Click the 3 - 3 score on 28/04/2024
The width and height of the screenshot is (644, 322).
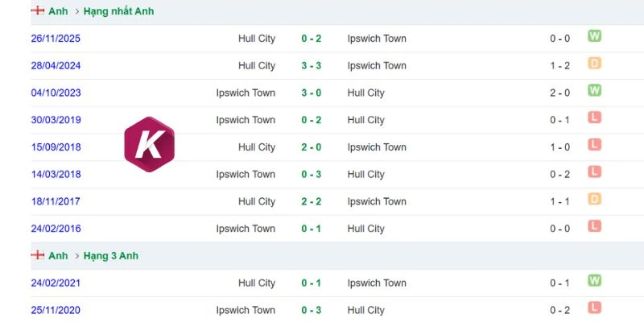[x=312, y=66]
